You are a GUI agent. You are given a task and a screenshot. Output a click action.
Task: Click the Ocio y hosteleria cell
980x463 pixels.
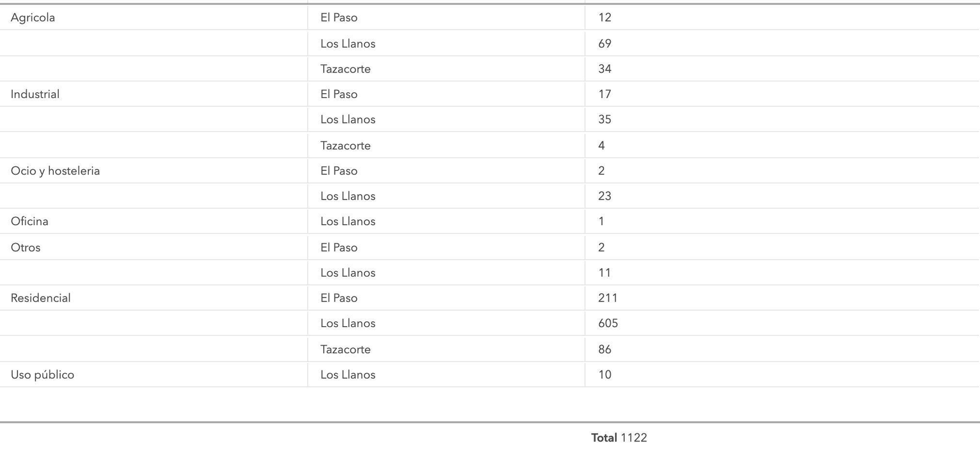pos(55,171)
